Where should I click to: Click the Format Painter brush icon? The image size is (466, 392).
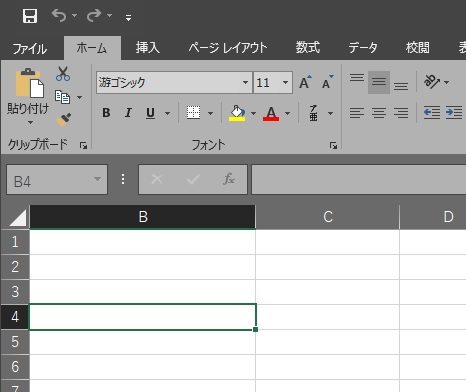pos(63,119)
